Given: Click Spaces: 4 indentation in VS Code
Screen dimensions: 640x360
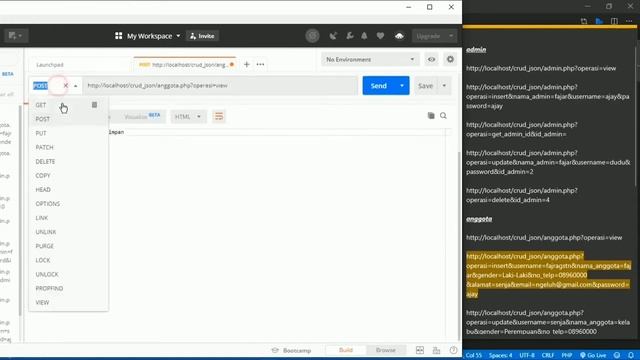Looking at the screenshot, I should pyautogui.click(x=500, y=356).
